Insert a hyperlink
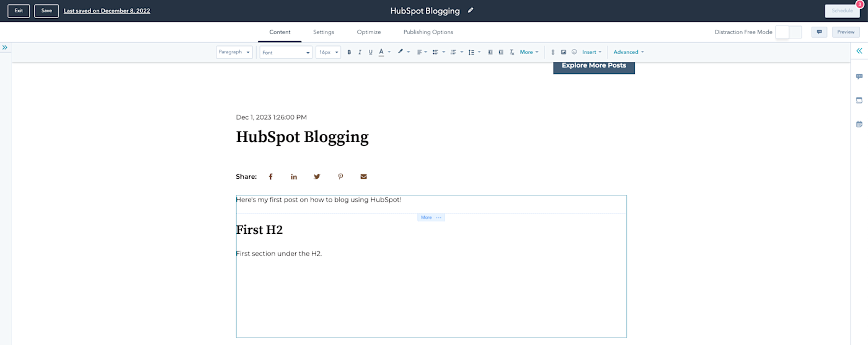This screenshot has height=345, width=868. (x=553, y=52)
